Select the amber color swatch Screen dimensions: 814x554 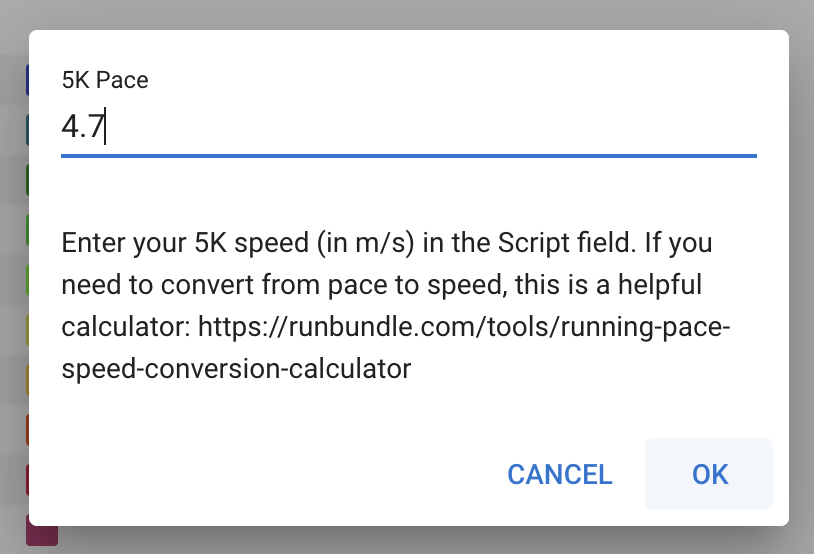27,380
